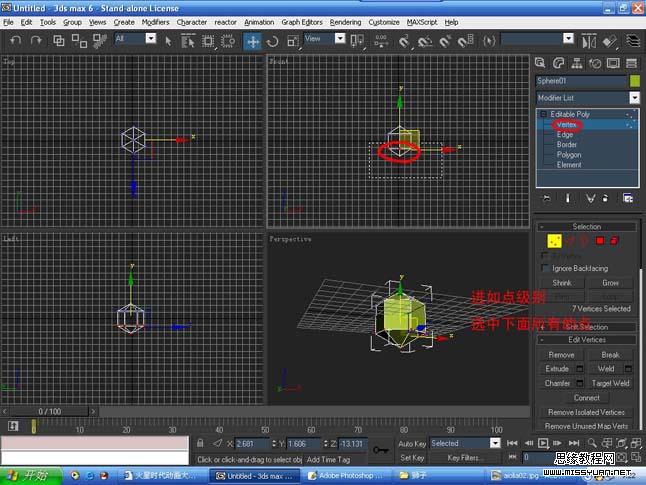
Task: Expand the Soft Selection rollout
Action: (586, 327)
